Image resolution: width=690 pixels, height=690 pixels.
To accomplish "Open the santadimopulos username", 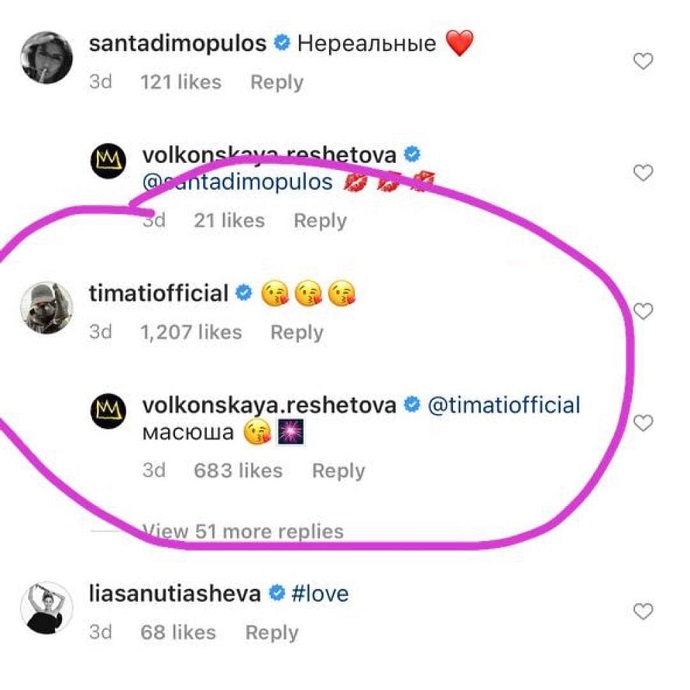I will pyautogui.click(x=178, y=44).
